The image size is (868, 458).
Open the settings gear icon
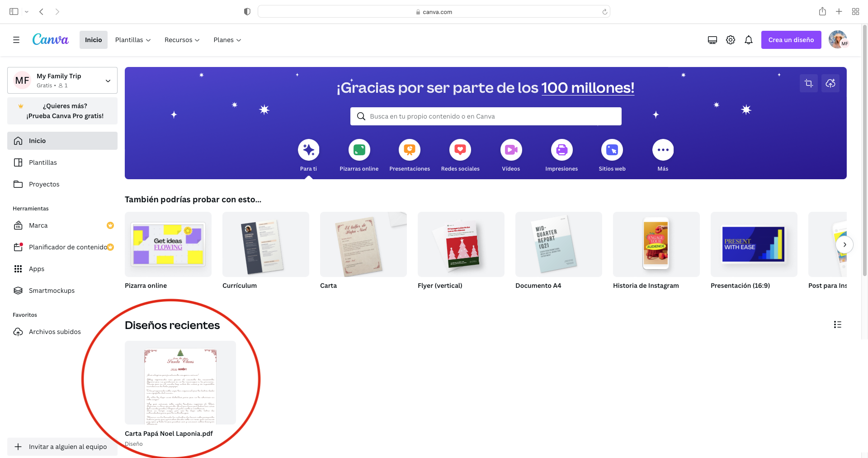[x=731, y=40]
